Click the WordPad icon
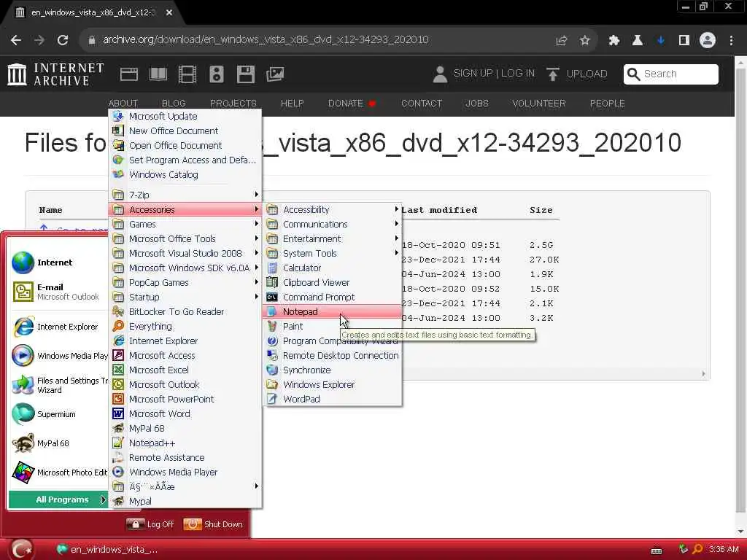Screen dimensions: 747x560 point(272,399)
